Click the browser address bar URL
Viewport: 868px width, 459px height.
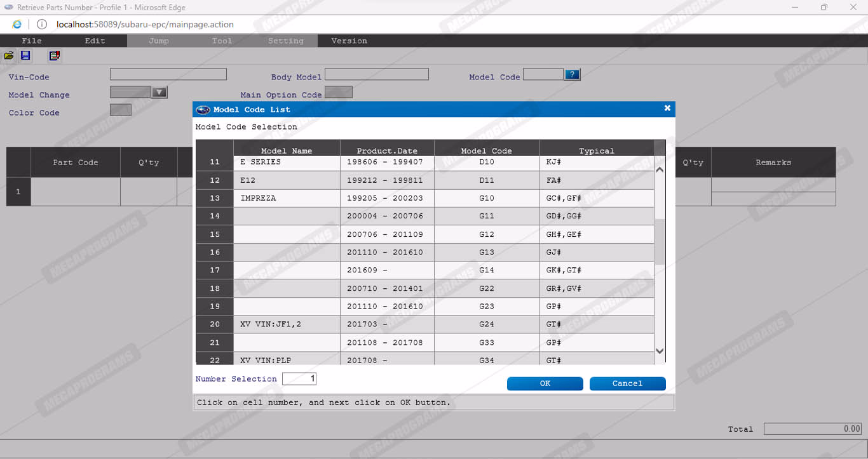click(145, 25)
